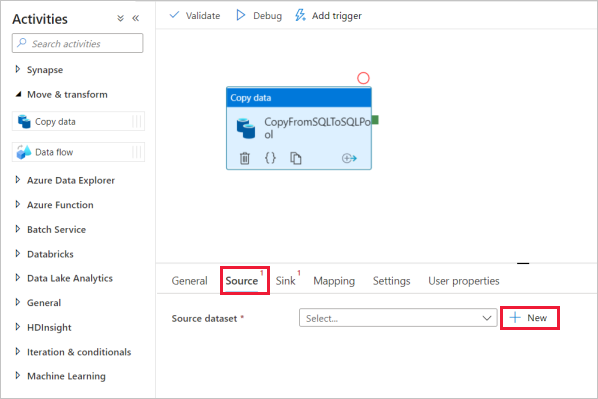This screenshot has width=598, height=399.
Task: Click New to create a source dataset
Action: 529,318
